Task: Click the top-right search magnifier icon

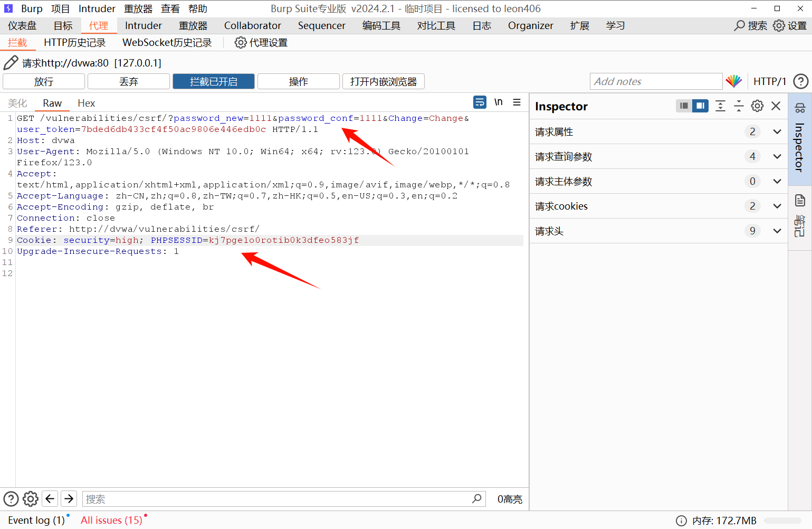Action: pos(739,25)
